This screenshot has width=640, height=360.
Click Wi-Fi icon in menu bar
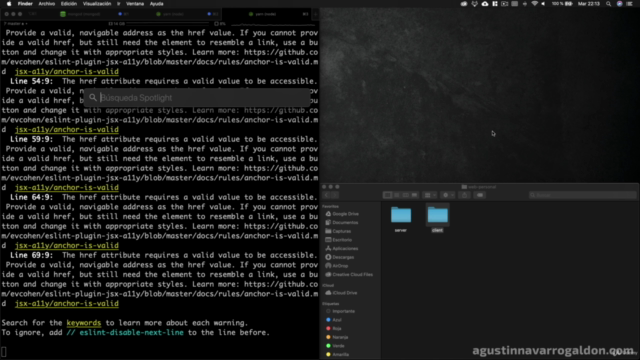tap(534, 4)
